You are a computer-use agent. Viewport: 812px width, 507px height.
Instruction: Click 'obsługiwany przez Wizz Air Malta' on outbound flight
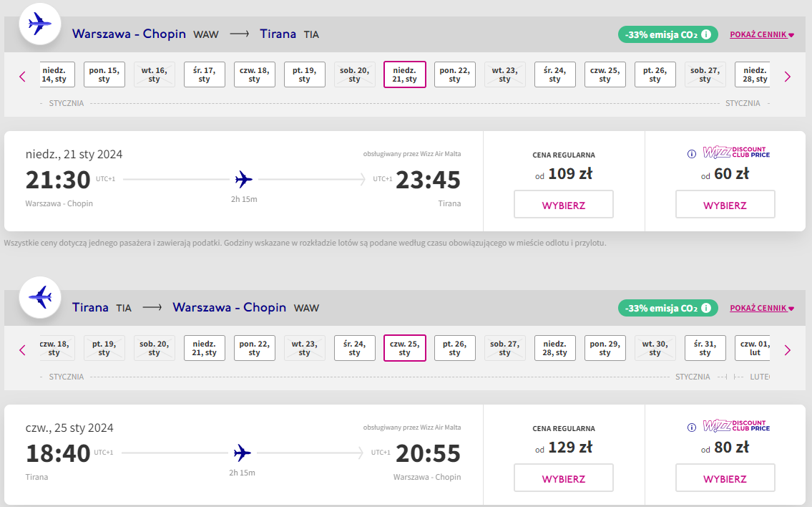pyautogui.click(x=411, y=154)
